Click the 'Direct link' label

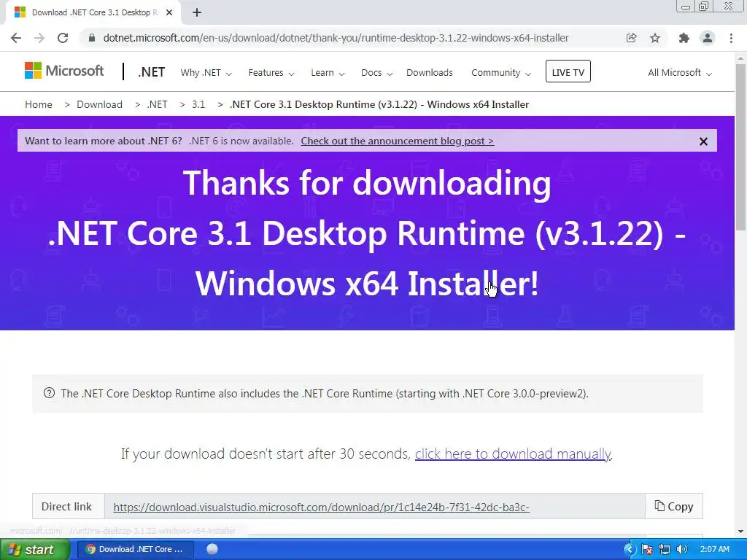(66, 506)
